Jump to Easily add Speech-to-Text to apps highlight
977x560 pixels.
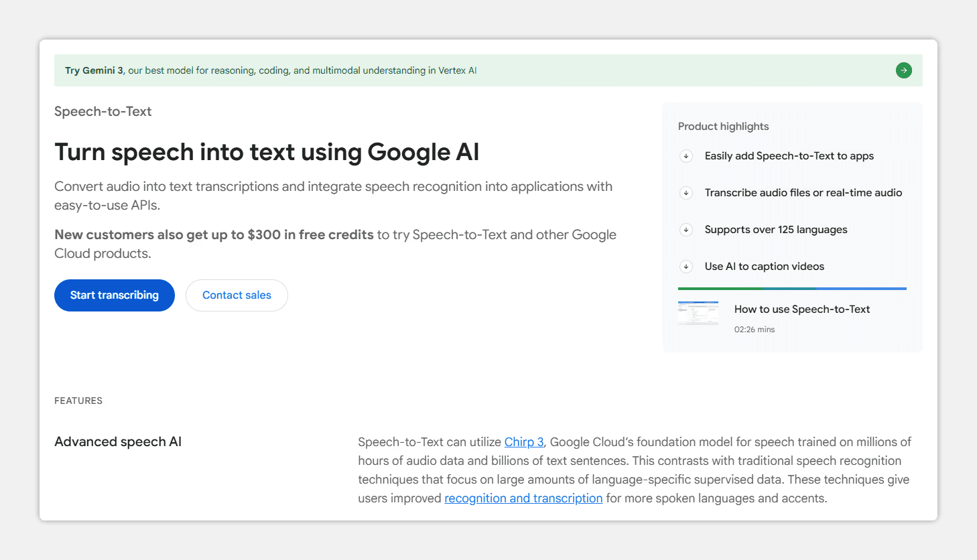click(x=789, y=156)
